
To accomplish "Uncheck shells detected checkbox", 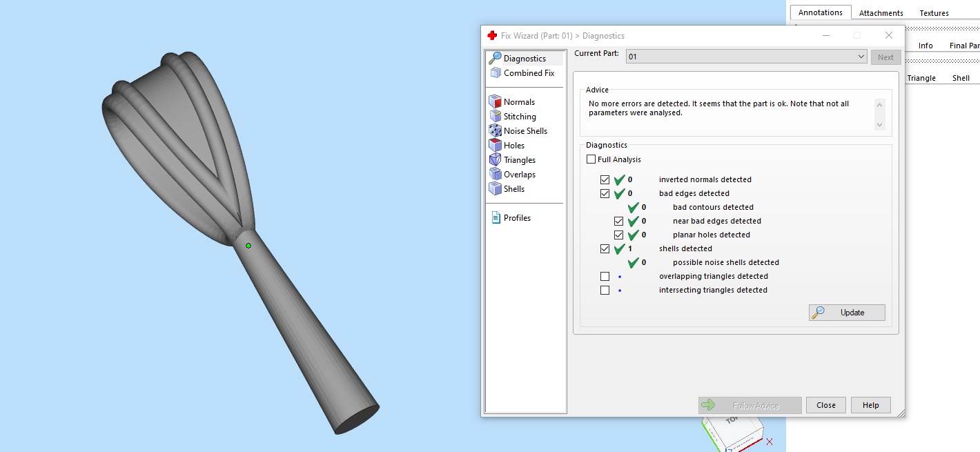I will [605, 249].
